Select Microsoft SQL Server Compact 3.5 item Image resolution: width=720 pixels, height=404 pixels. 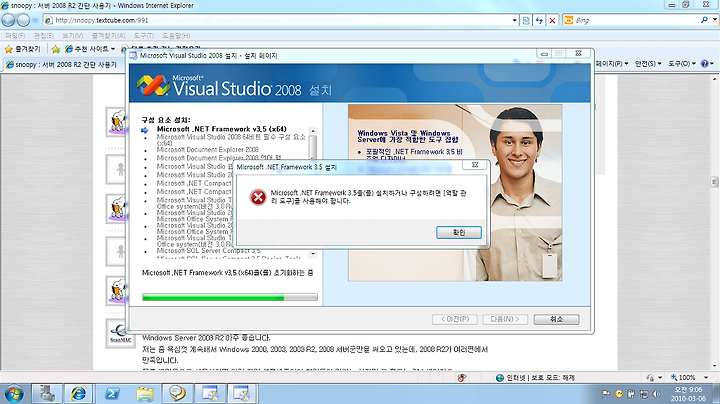208,251
